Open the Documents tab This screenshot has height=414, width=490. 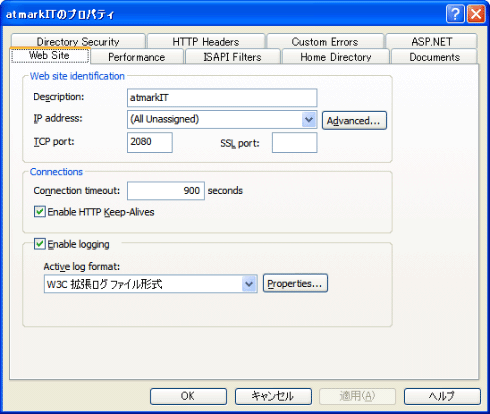pyautogui.click(x=434, y=57)
